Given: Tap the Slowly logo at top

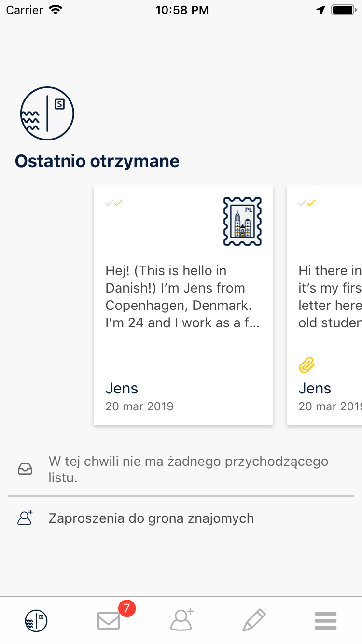Looking at the screenshot, I should 47,113.
